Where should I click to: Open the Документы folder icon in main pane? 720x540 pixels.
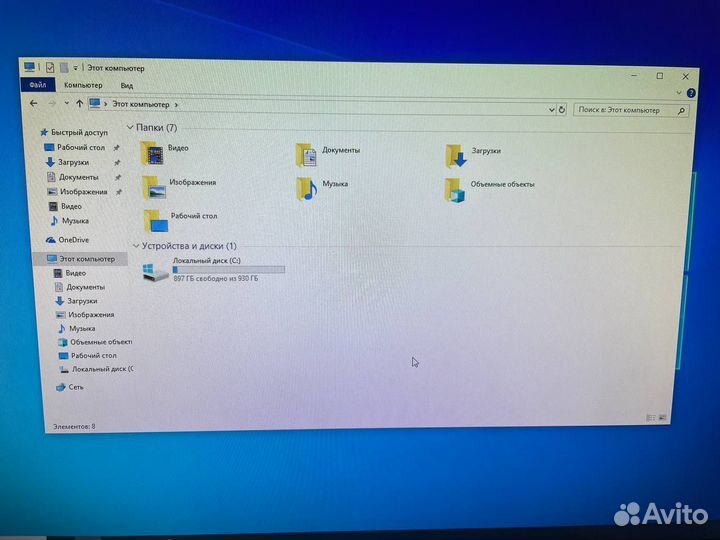(x=306, y=155)
